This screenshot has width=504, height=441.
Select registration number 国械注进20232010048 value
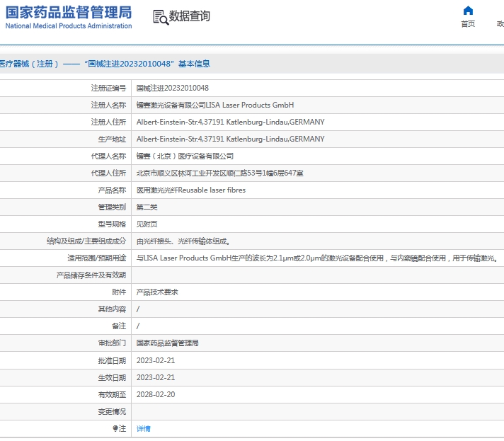coord(172,88)
